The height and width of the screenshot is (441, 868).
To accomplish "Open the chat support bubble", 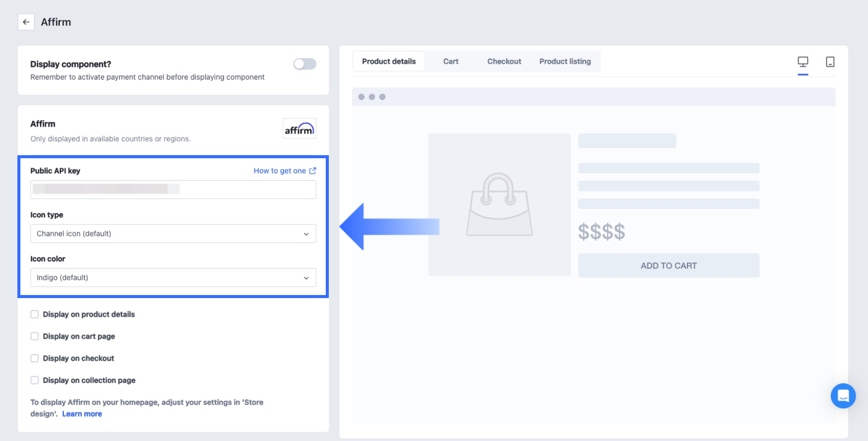I will tap(843, 396).
